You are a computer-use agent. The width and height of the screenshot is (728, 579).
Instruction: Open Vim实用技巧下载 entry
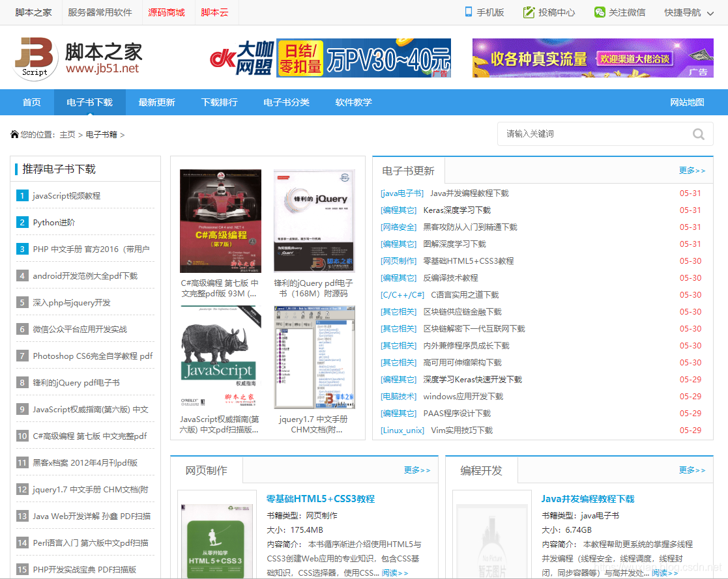pos(461,430)
